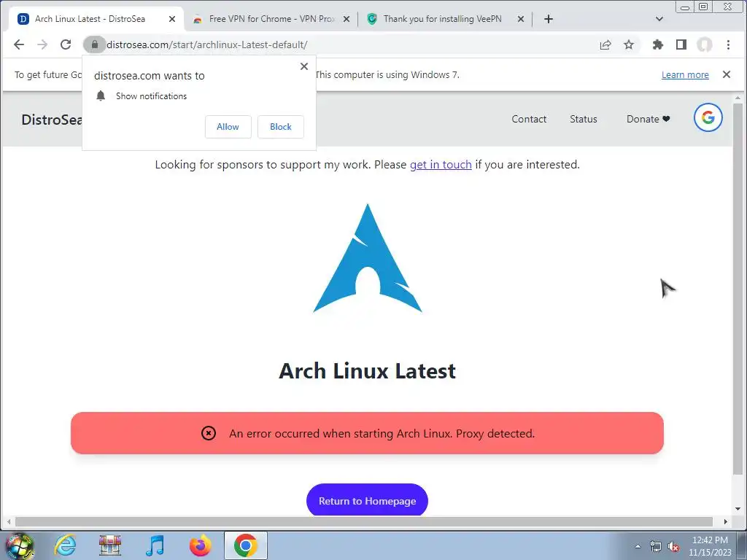Click the browser forward arrow
This screenshot has height=560, width=747.
tap(42, 44)
